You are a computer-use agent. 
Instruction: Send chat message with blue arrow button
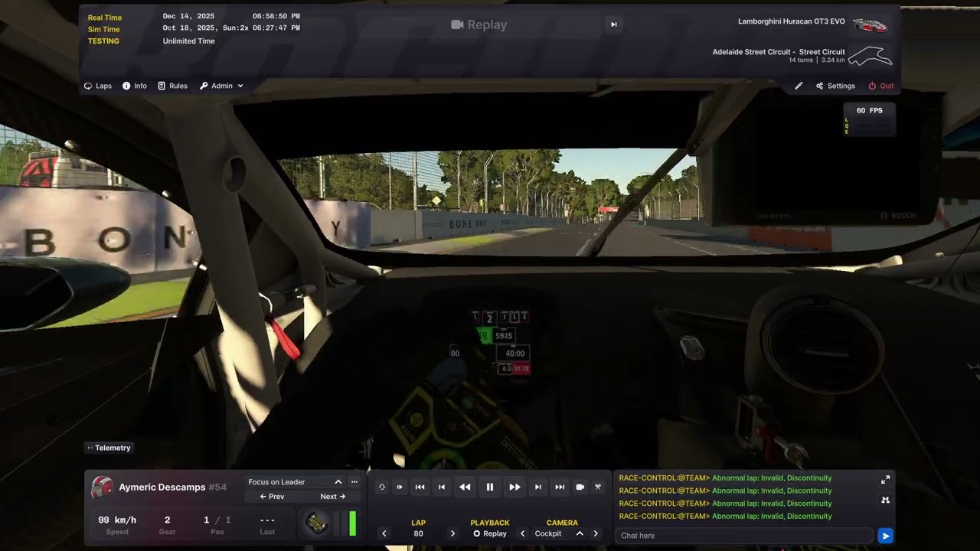tap(885, 536)
